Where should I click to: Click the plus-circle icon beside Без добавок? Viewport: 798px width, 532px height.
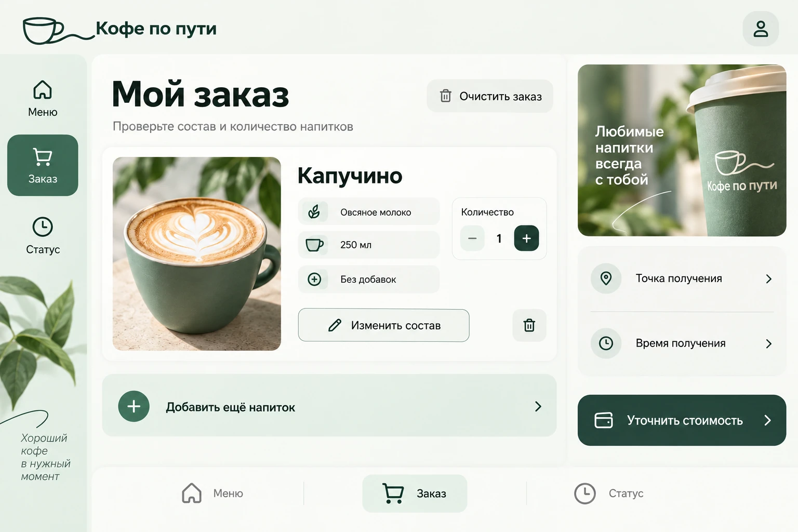click(x=314, y=279)
